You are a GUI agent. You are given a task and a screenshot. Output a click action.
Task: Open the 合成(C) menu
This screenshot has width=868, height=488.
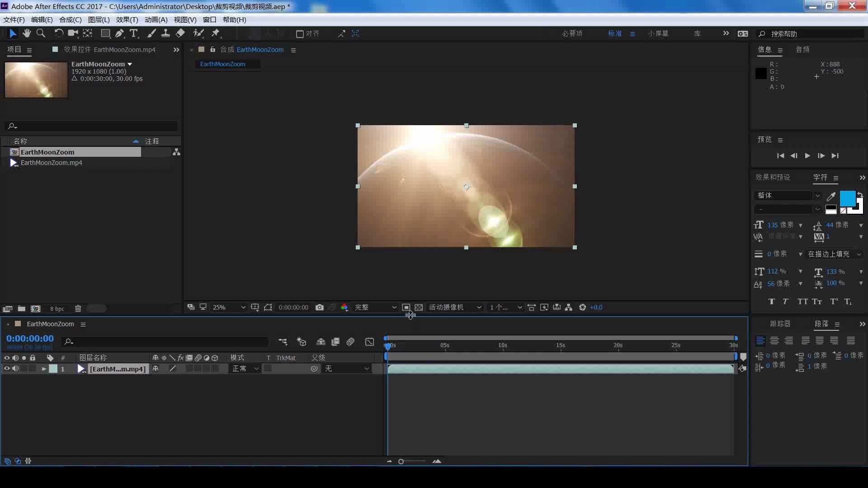(x=70, y=20)
